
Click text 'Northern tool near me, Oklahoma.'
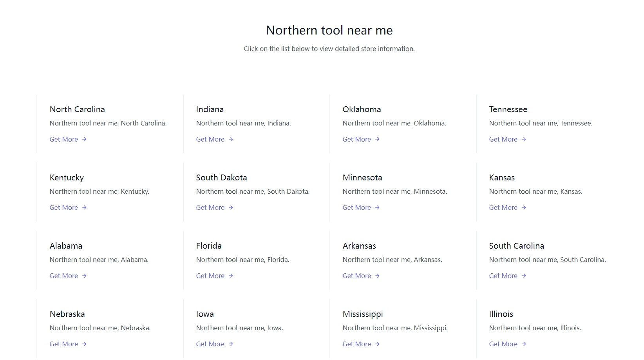point(394,123)
